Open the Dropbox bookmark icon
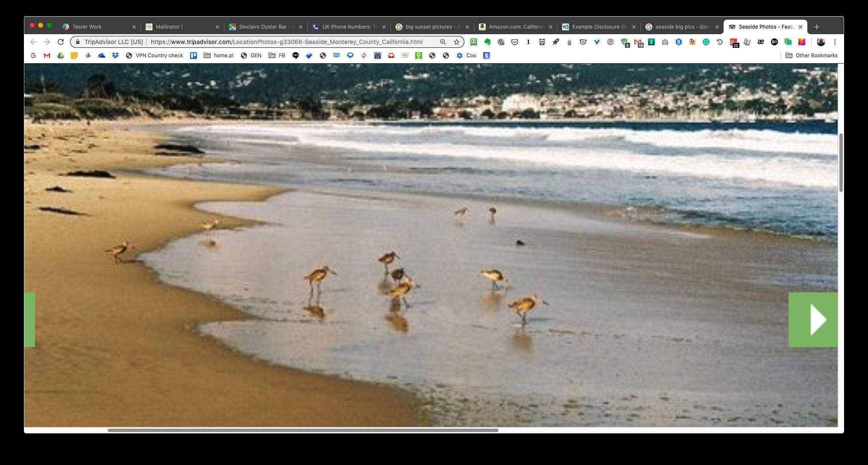Viewport: 868px width, 465px height. (115, 56)
